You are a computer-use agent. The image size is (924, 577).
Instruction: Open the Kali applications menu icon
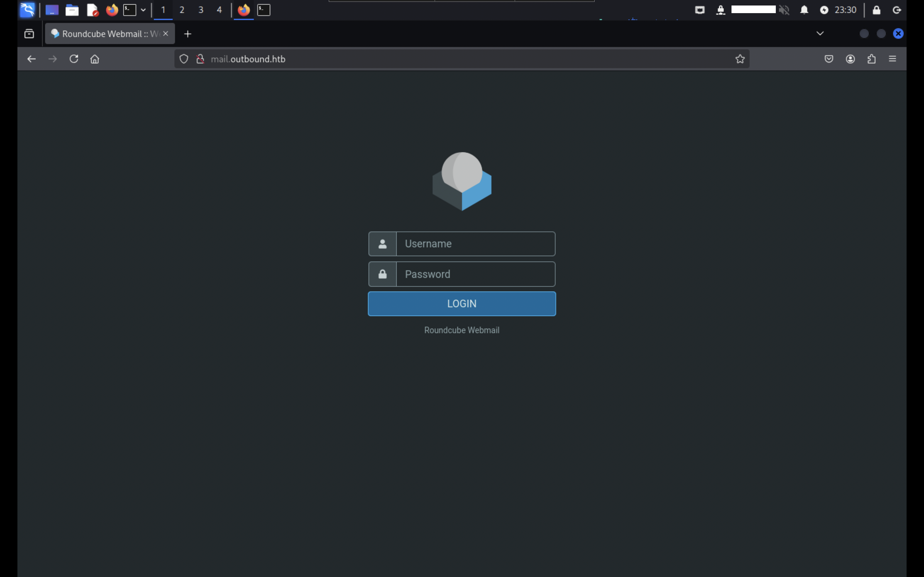[x=28, y=10]
